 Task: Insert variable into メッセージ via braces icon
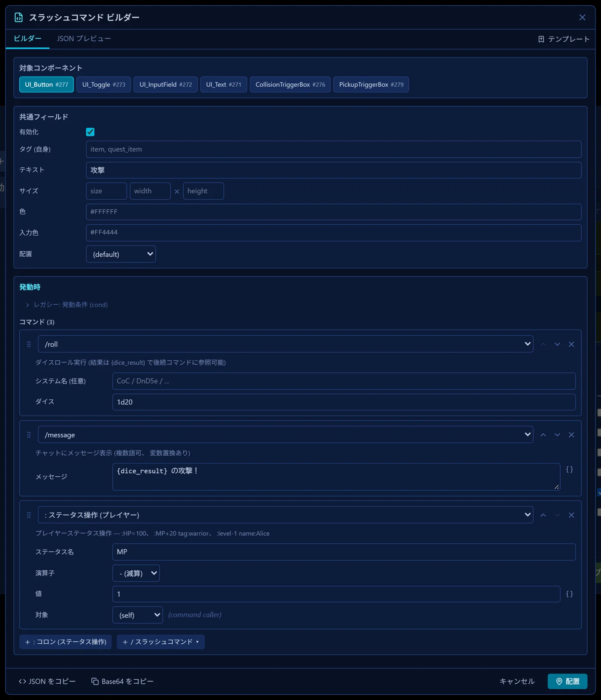(569, 469)
